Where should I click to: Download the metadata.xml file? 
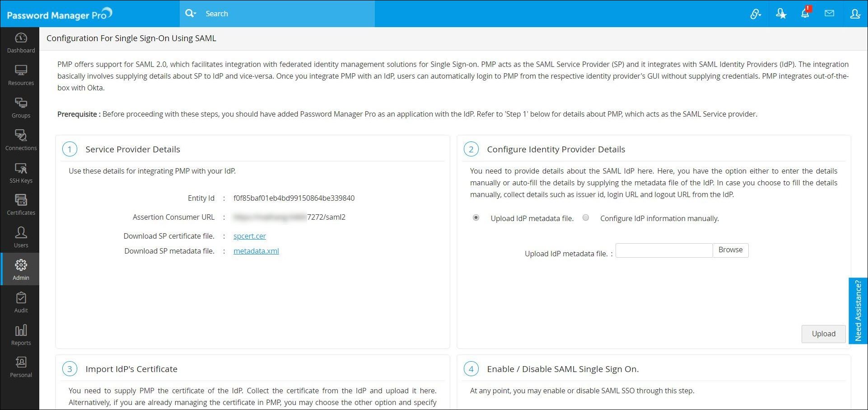click(x=256, y=251)
